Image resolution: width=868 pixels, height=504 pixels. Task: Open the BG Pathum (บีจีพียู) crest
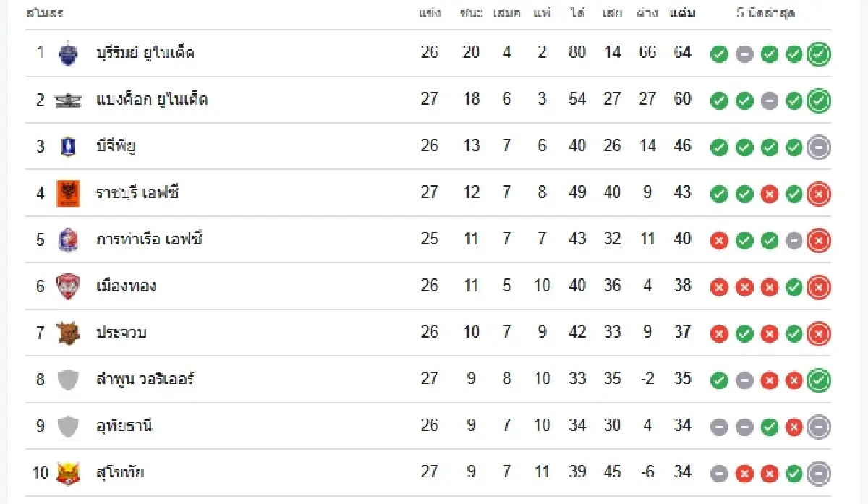point(68,147)
